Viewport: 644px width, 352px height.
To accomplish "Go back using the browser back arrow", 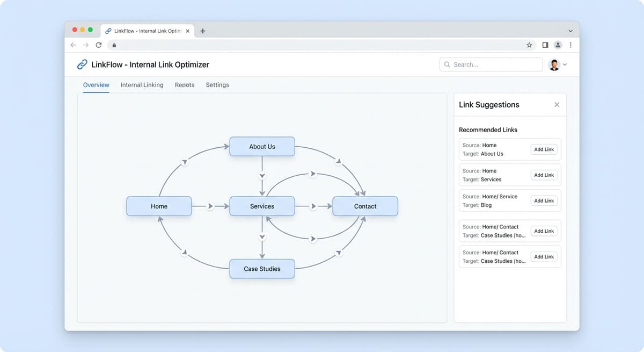I will [x=74, y=45].
